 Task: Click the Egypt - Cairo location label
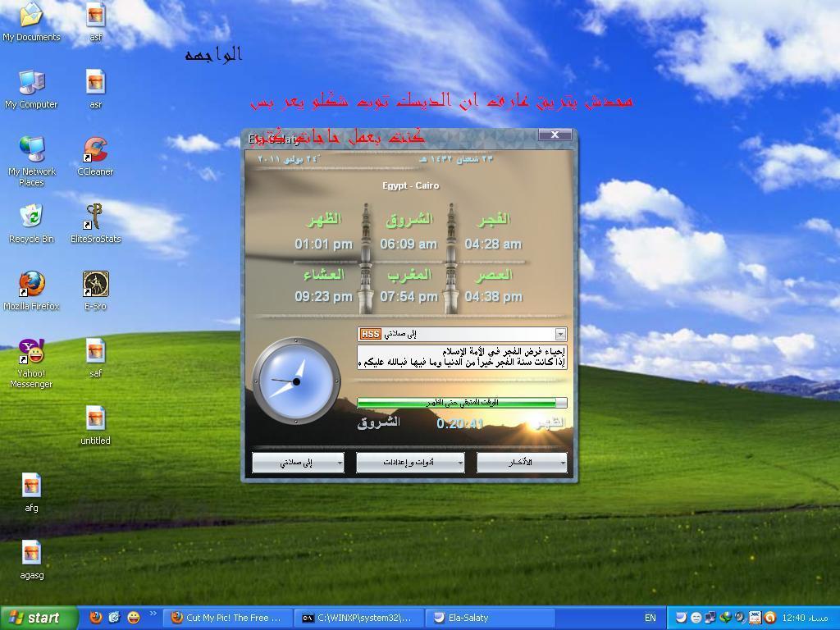coord(410,185)
